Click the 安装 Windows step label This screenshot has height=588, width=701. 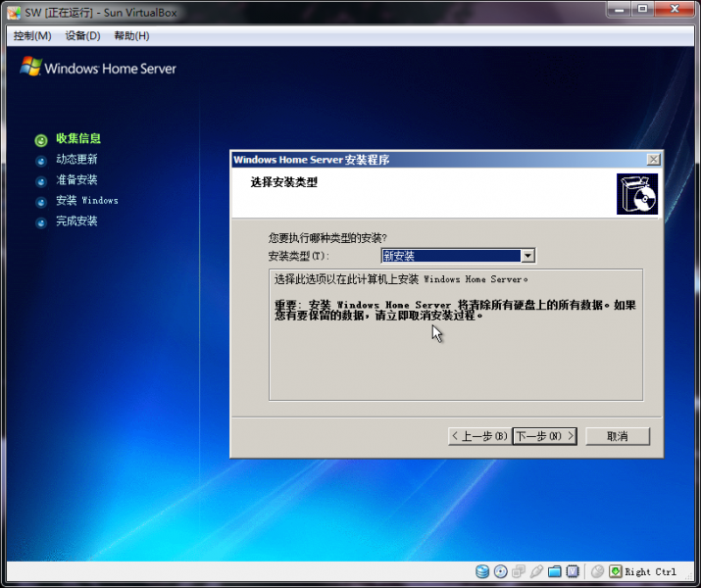click(87, 200)
